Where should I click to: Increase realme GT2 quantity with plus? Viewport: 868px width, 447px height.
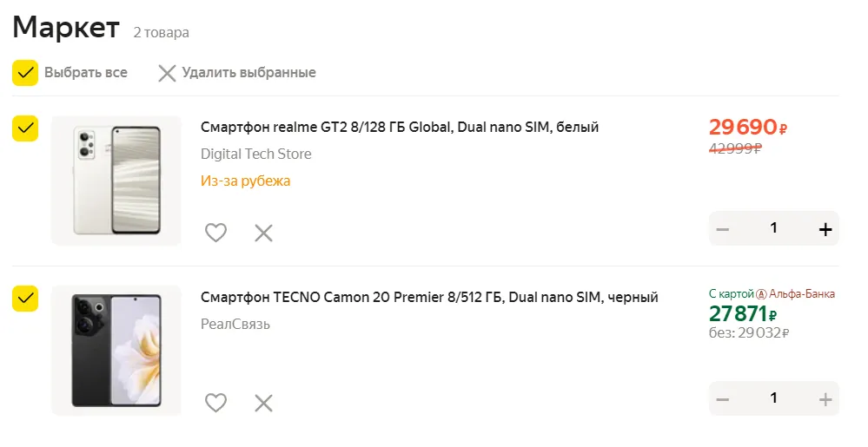point(825,229)
